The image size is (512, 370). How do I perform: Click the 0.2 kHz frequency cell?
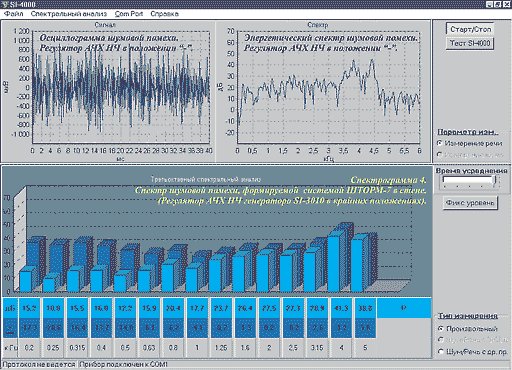pos(29,348)
